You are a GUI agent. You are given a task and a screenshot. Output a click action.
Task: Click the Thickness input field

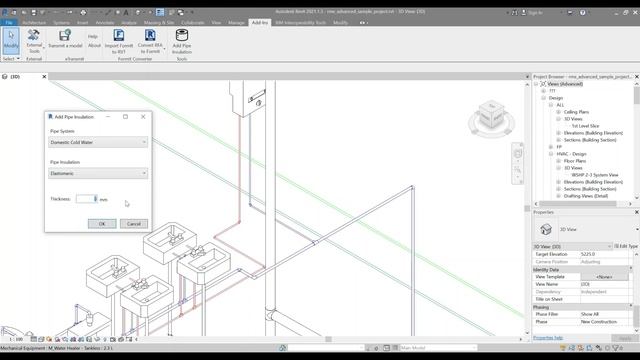click(x=87, y=199)
